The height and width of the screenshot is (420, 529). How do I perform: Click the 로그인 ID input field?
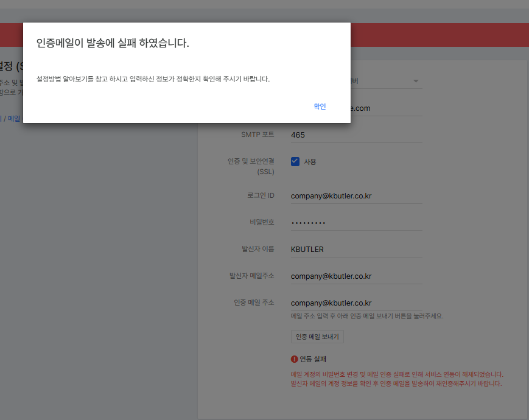pos(356,196)
